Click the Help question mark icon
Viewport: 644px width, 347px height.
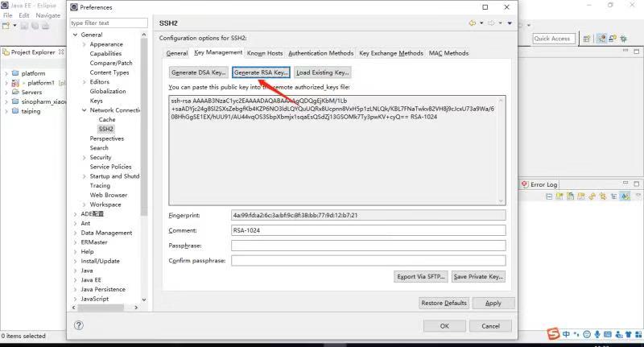point(78,325)
